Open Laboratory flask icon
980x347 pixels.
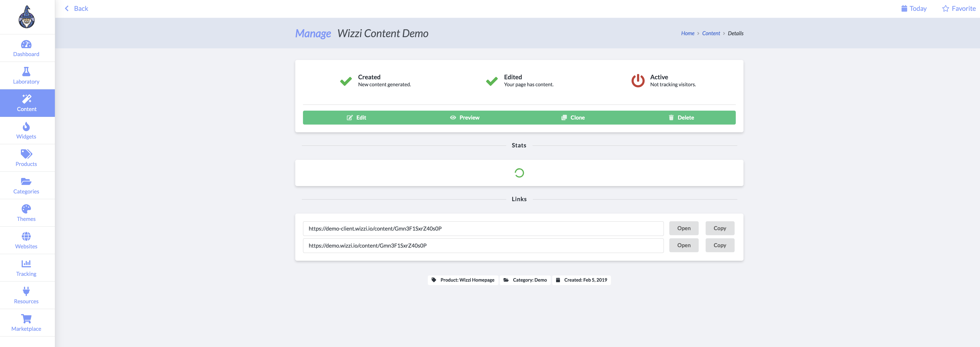pos(26,72)
